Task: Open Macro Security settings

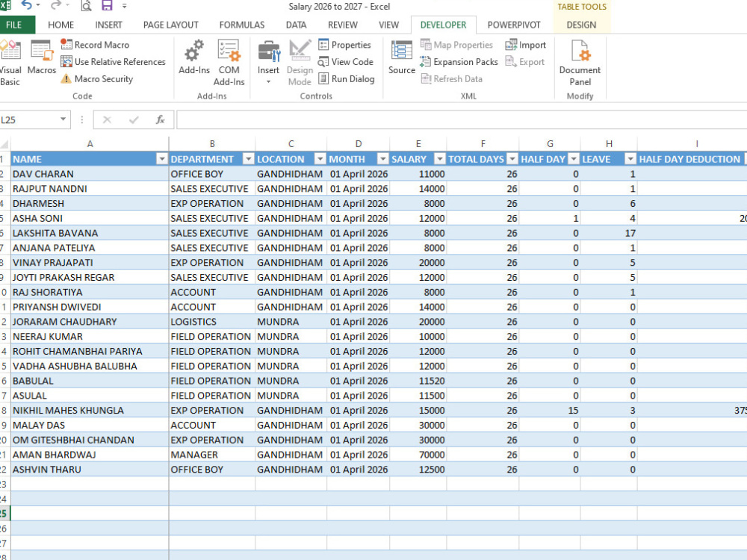Action: 96,79
